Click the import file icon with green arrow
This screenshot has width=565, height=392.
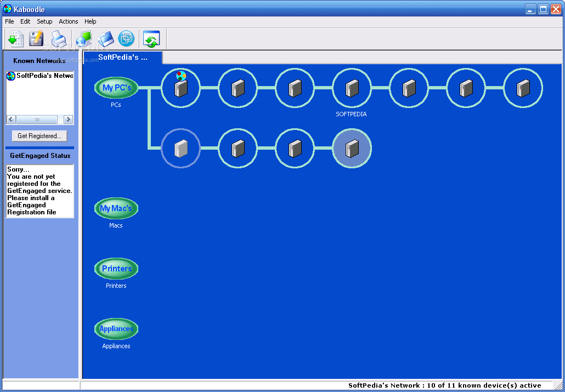point(16,38)
